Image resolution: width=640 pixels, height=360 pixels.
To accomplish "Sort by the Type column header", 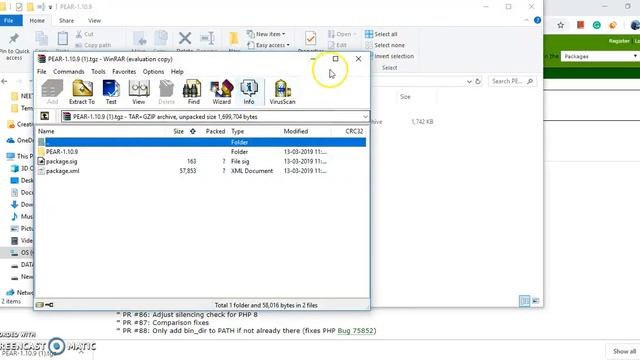I will tap(238, 131).
